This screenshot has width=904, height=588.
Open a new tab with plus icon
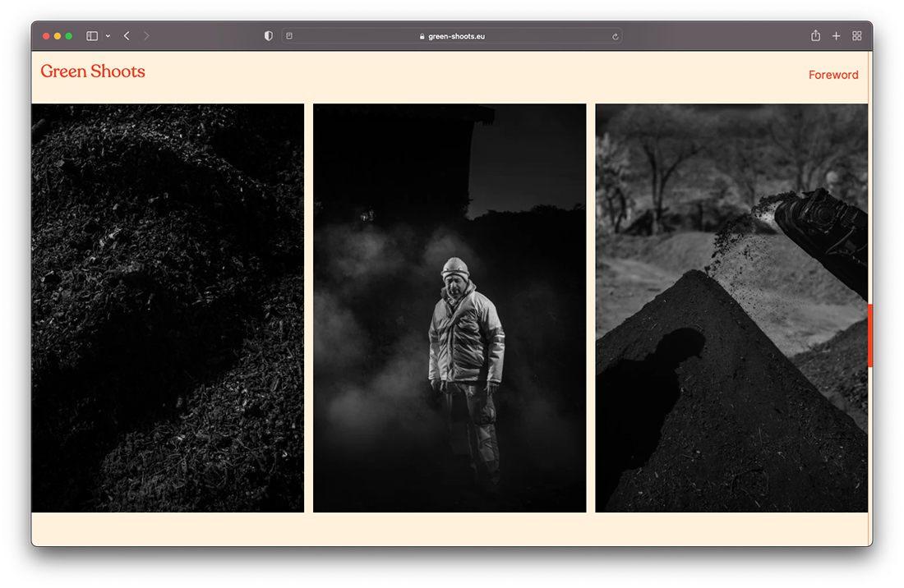(x=836, y=35)
